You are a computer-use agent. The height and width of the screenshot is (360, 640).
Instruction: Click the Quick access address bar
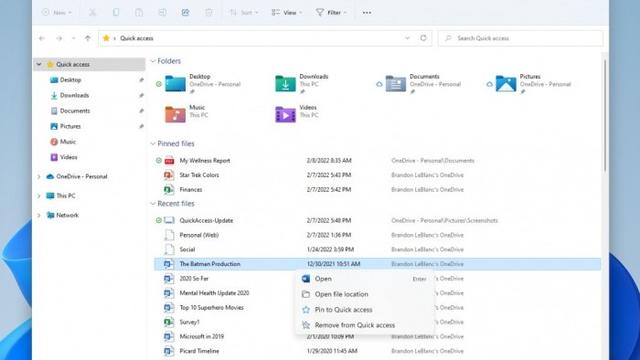[265, 38]
